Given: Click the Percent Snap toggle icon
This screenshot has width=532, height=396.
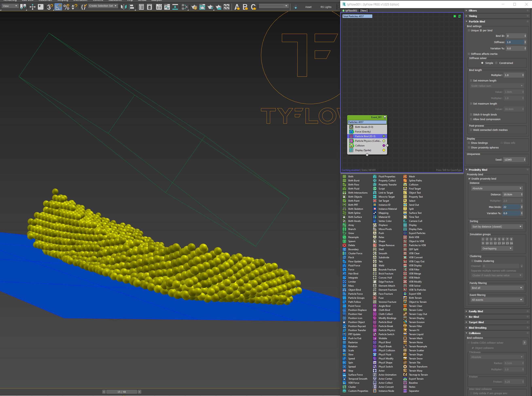Looking at the screenshot, I should [66, 7].
